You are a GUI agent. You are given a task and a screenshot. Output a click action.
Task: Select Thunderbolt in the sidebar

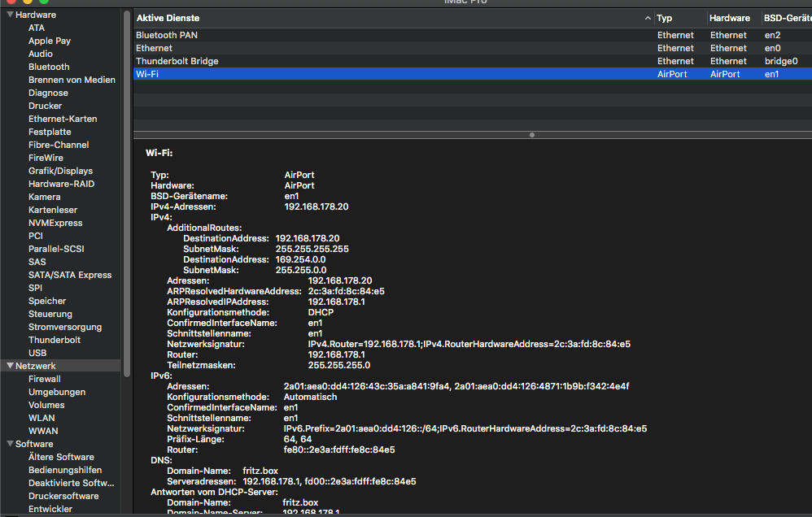pyautogui.click(x=55, y=340)
